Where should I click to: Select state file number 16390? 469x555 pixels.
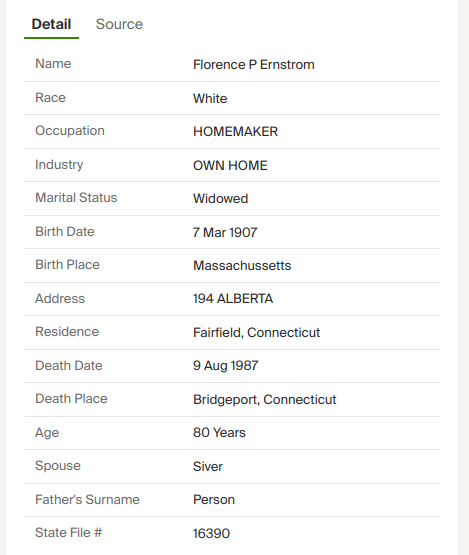point(211,533)
